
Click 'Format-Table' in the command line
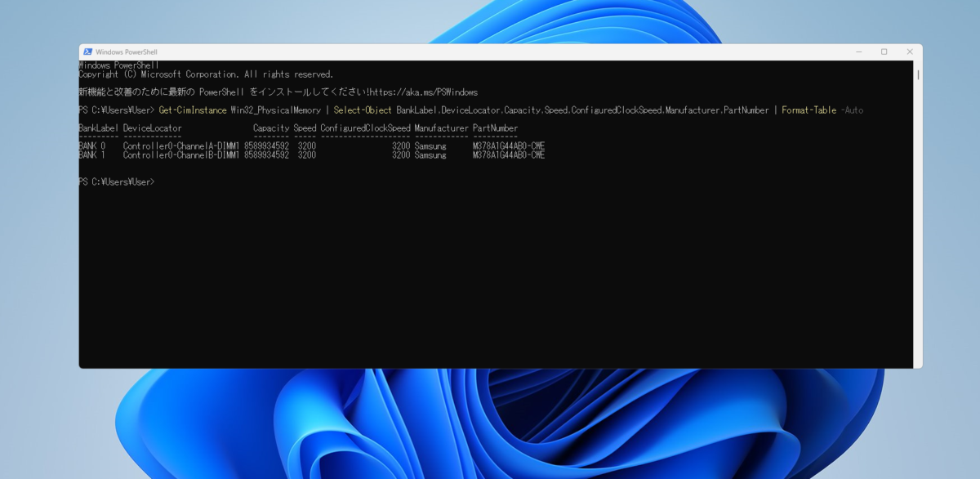click(x=808, y=110)
